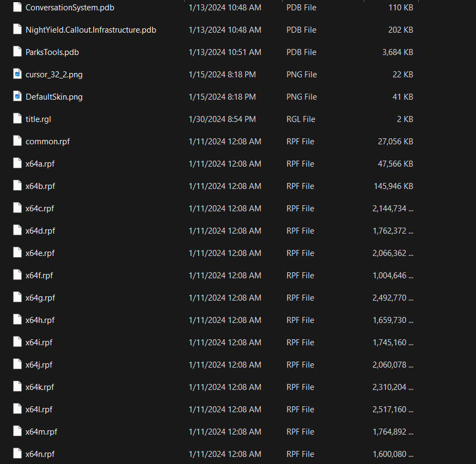Screen dimensions: 476x464
Task: Select the NightYield.Callout.Infrastructure.pdb file name
Action: point(90,30)
